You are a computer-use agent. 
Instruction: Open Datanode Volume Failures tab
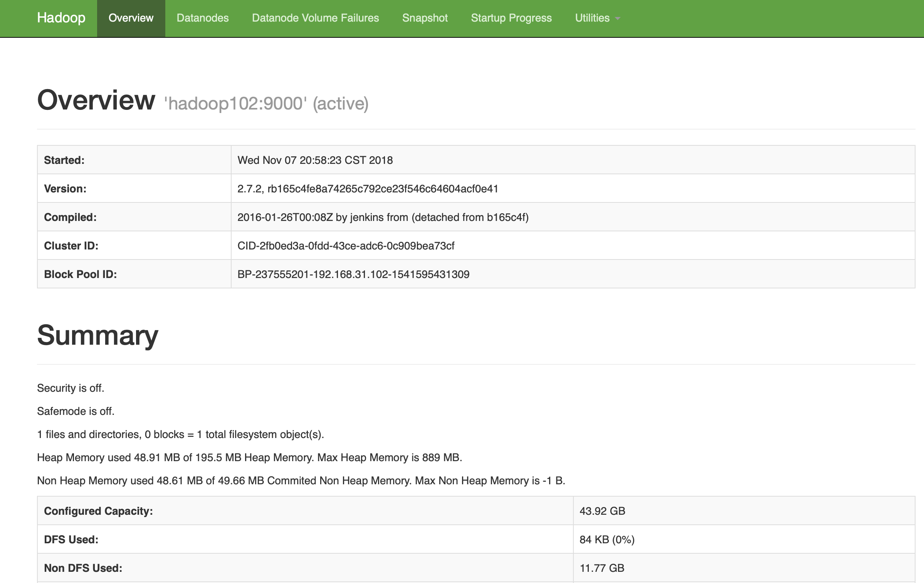315,18
